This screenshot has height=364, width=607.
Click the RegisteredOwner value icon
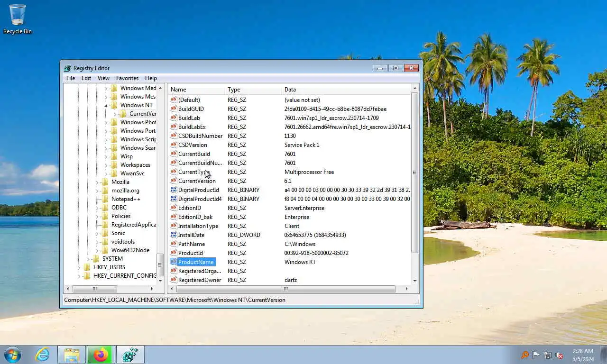click(174, 280)
